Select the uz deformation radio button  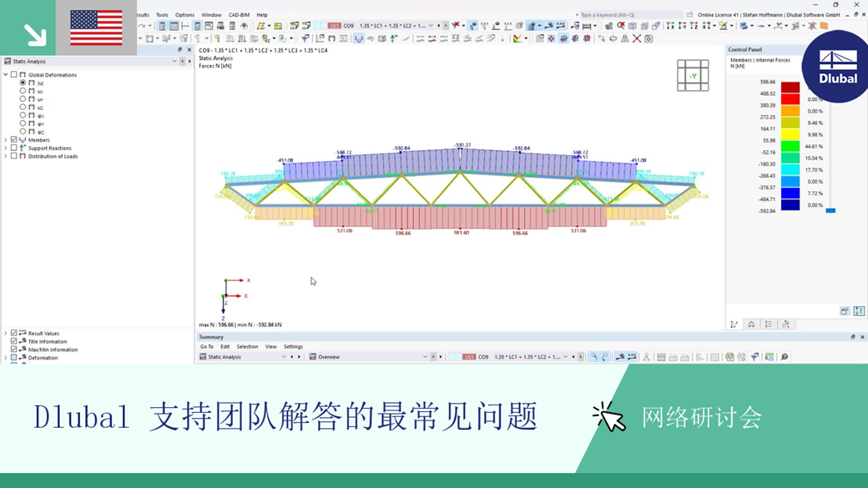pos(23,107)
